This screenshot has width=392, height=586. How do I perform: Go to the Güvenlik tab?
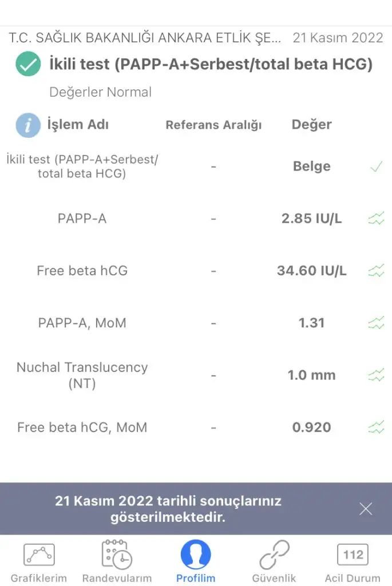point(274,562)
